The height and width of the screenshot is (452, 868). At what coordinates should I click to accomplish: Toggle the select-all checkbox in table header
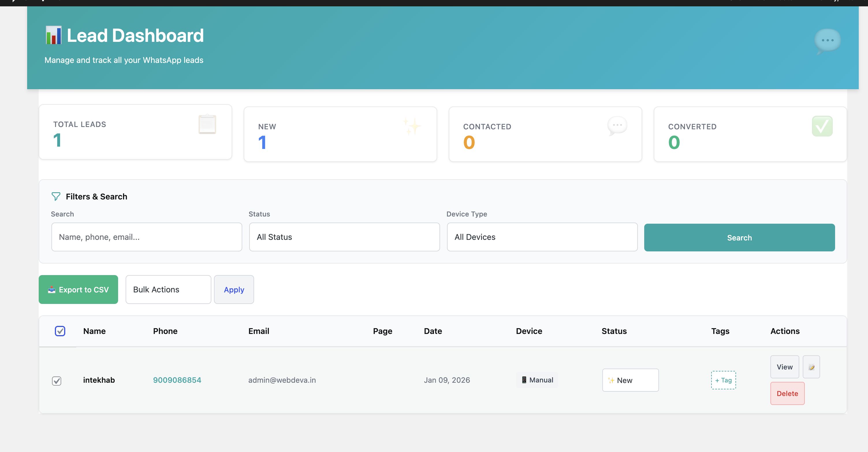tap(60, 331)
